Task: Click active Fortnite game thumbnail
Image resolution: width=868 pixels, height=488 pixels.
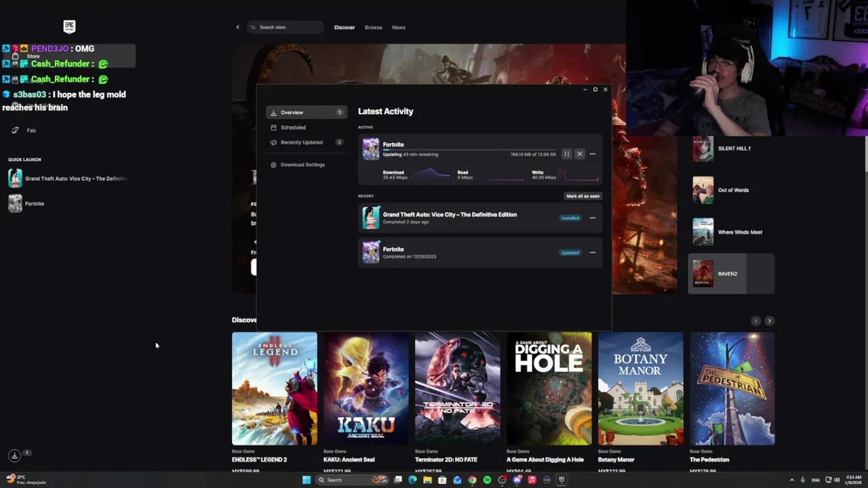Action: click(371, 149)
